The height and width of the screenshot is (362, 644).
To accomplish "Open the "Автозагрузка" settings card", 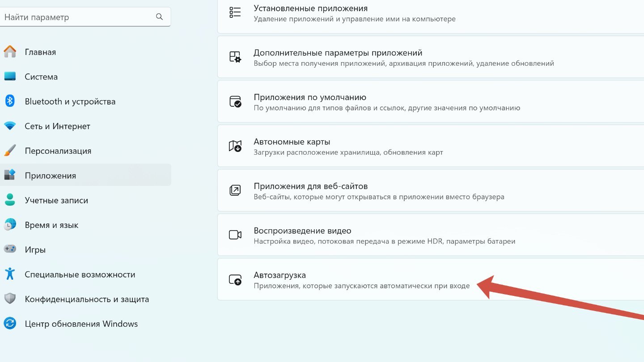I will click(x=431, y=279).
